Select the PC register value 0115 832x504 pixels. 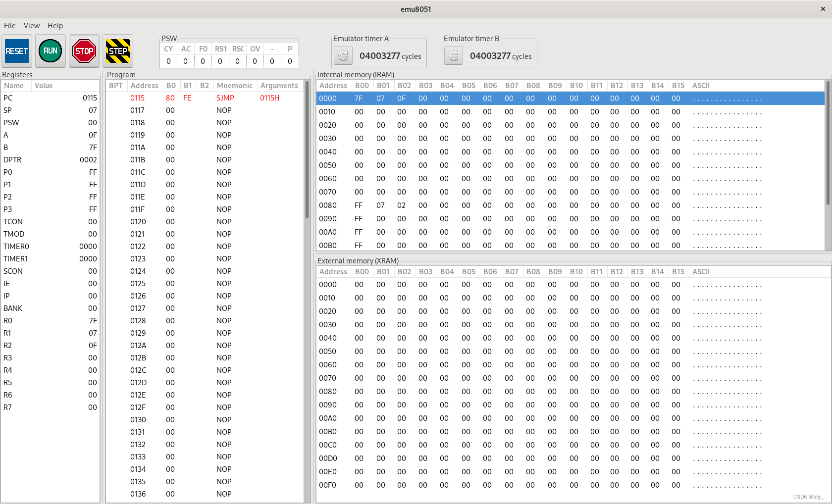pyautogui.click(x=90, y=98)
